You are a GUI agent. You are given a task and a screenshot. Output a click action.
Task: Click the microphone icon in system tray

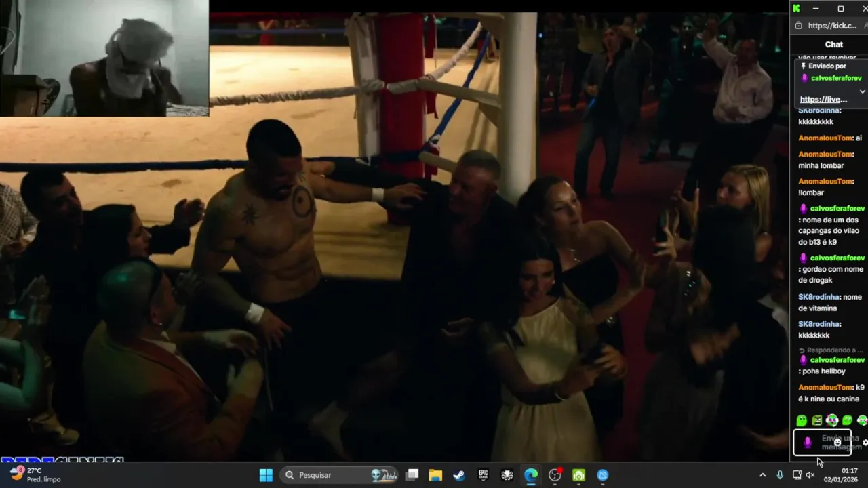pyautogui.click(x=780, y=475)
